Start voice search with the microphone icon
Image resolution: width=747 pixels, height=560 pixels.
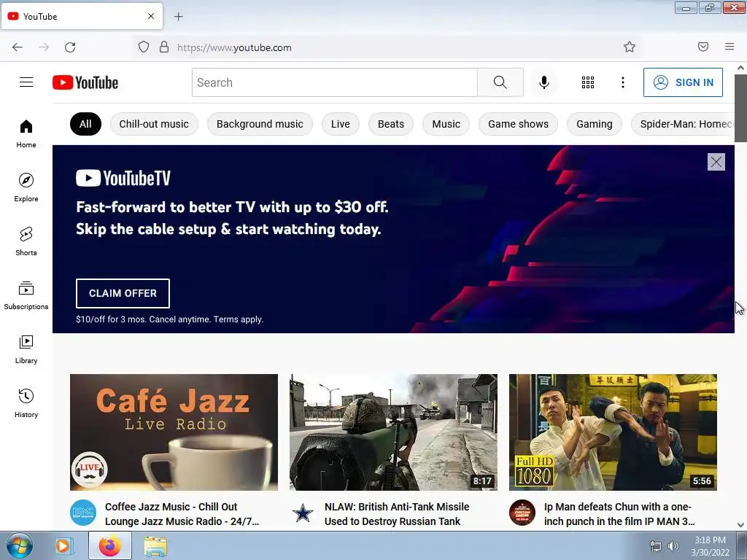tap(544, 82)
